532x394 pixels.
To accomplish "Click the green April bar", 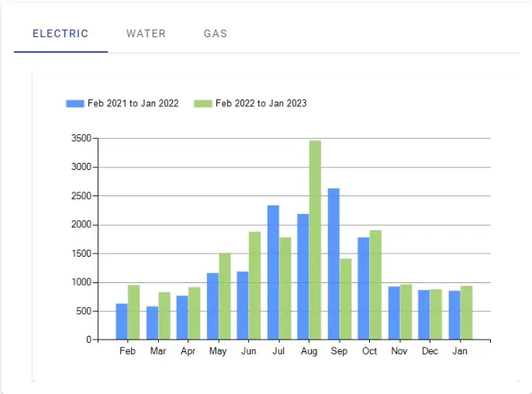I will (x=194, y=313).
